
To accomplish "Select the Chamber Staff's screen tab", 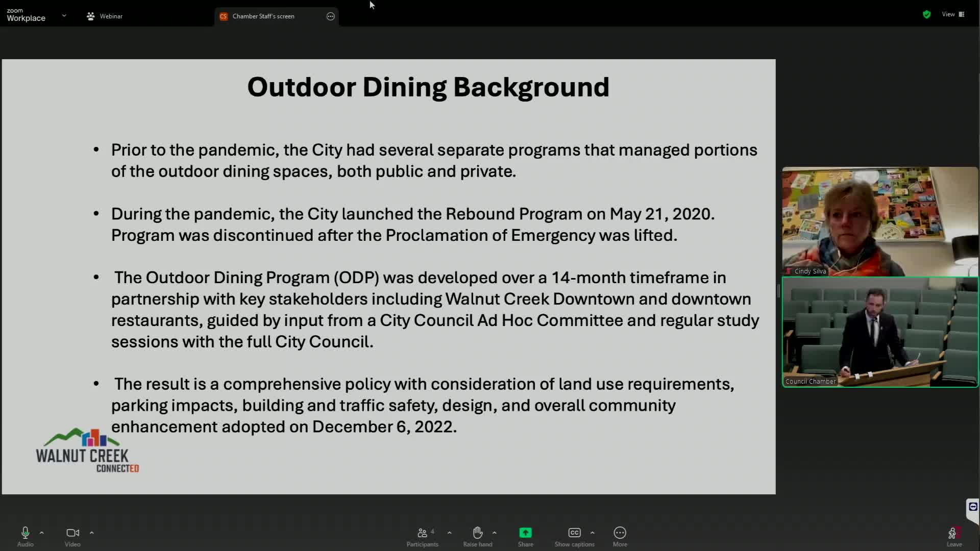I will (x=263, y=16).
